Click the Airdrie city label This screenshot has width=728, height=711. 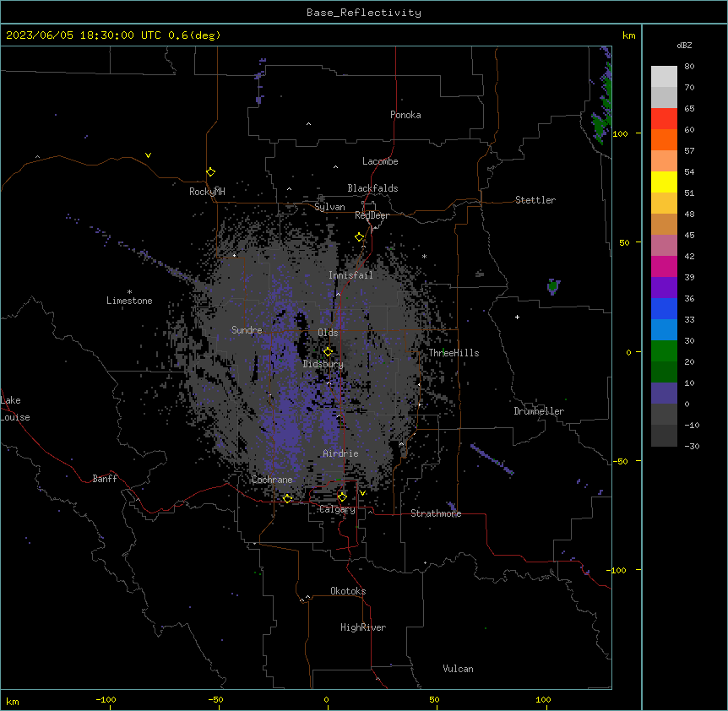[x=340, y=453]
